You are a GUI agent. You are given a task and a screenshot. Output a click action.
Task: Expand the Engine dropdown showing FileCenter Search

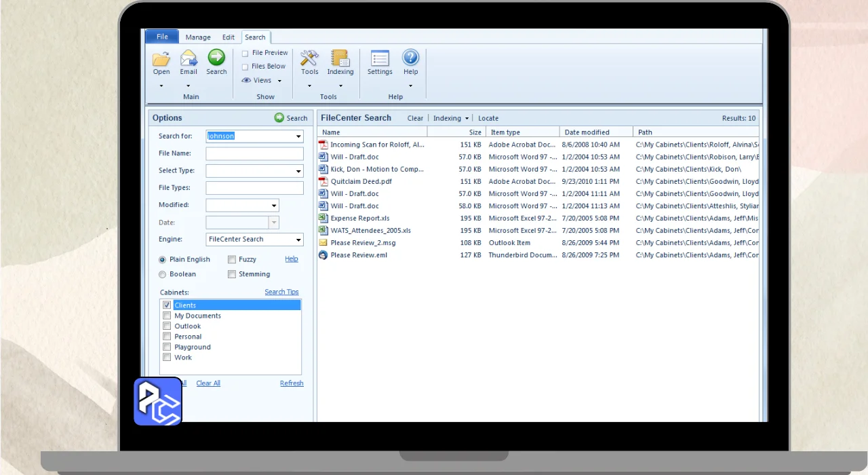pyautogui.click(x=298, y=240)
